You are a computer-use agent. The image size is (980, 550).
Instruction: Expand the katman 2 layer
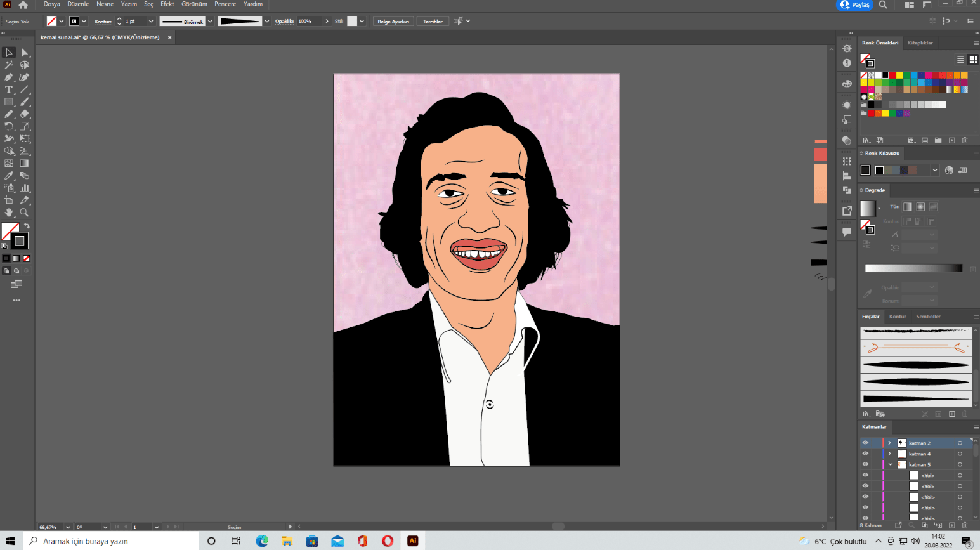889,443
